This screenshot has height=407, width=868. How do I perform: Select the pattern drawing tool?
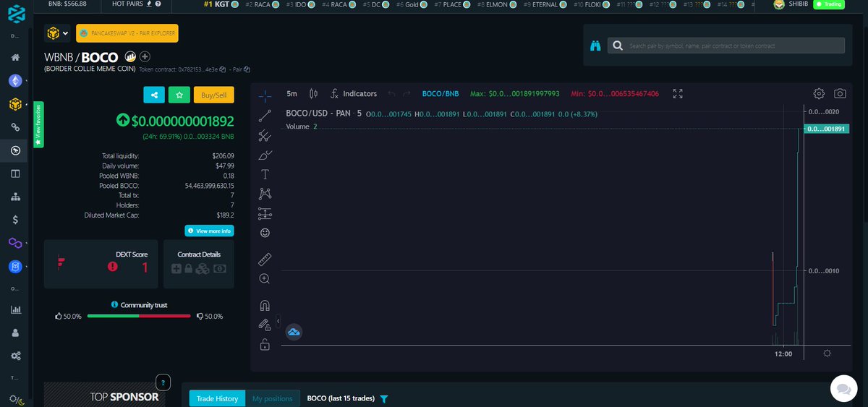[265, 193]
